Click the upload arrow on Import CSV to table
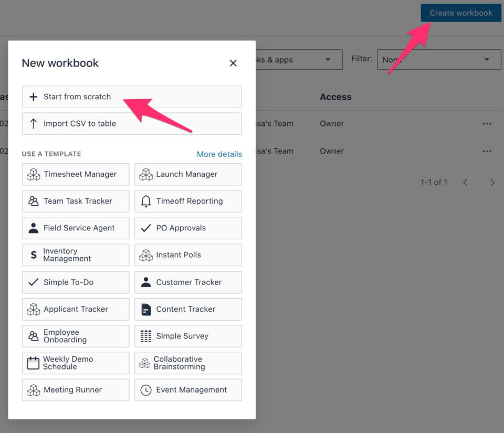This screenshot has width=504, height=433. coord(34,123)
